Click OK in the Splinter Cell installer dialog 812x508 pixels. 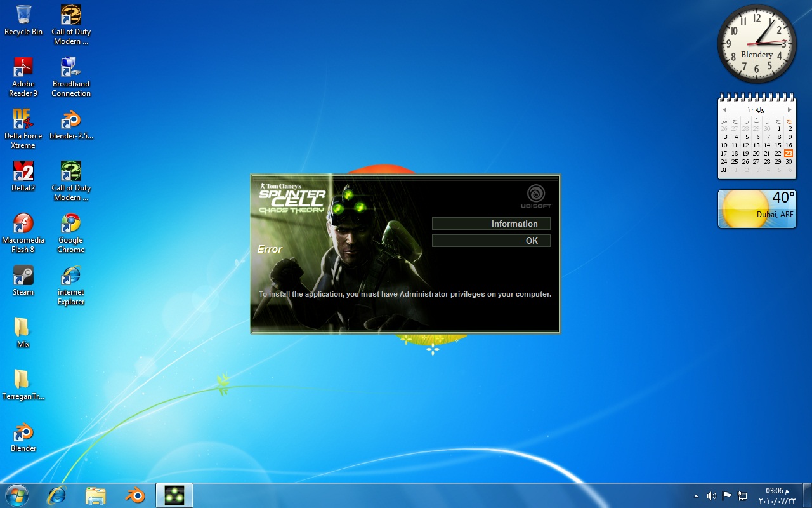[x=491, y=241]
